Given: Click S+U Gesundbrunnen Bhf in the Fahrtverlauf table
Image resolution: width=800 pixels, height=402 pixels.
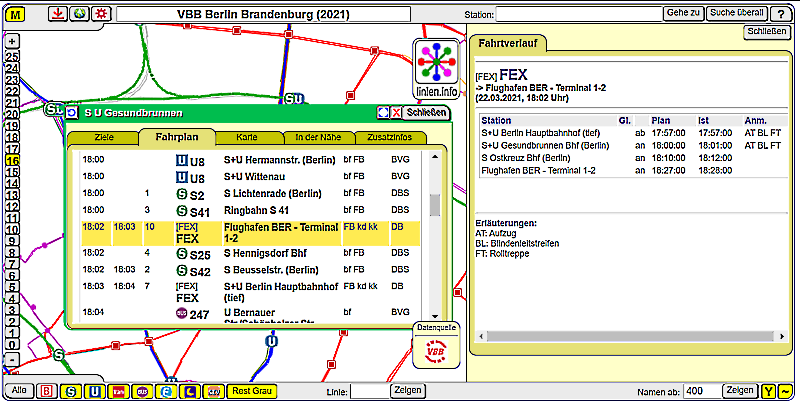Looking at the screenshot, I should click(543, 145).
